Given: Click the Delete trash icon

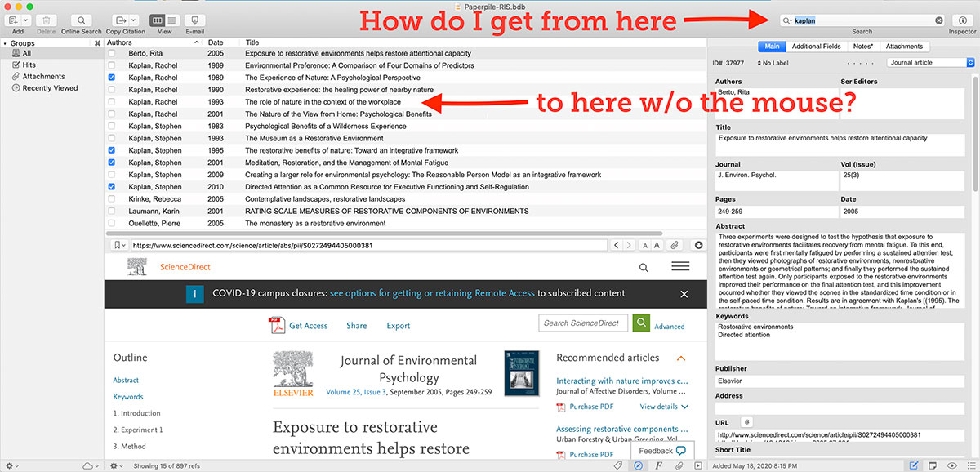Looking at the screenshot, I should [x=47, y=20].
